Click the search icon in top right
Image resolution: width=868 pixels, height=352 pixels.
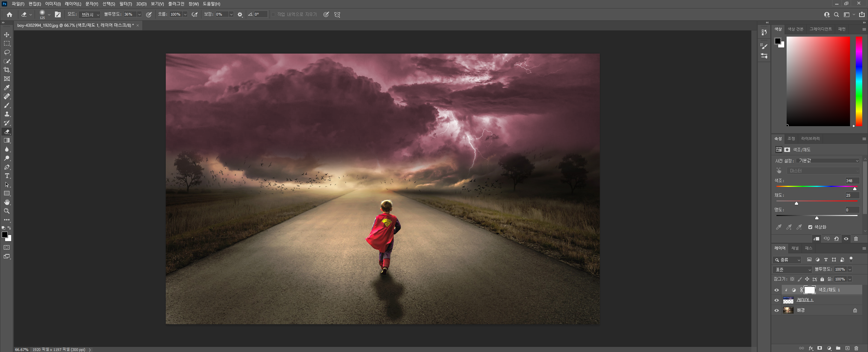pos(836,15)
